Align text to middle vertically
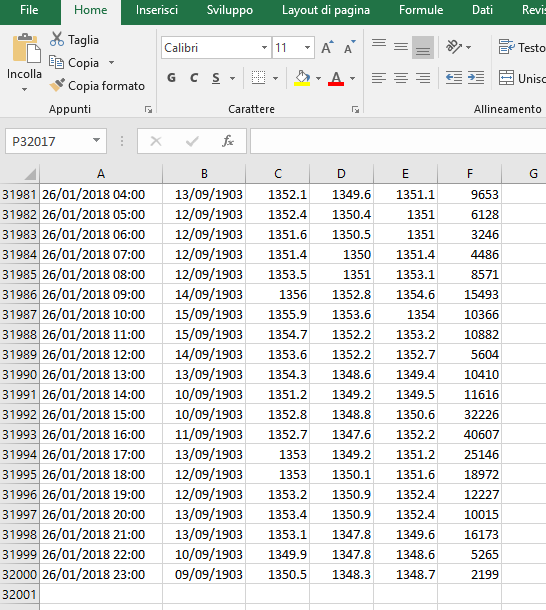Viewport: 546px width, 610px height. [x=401, y=47]
